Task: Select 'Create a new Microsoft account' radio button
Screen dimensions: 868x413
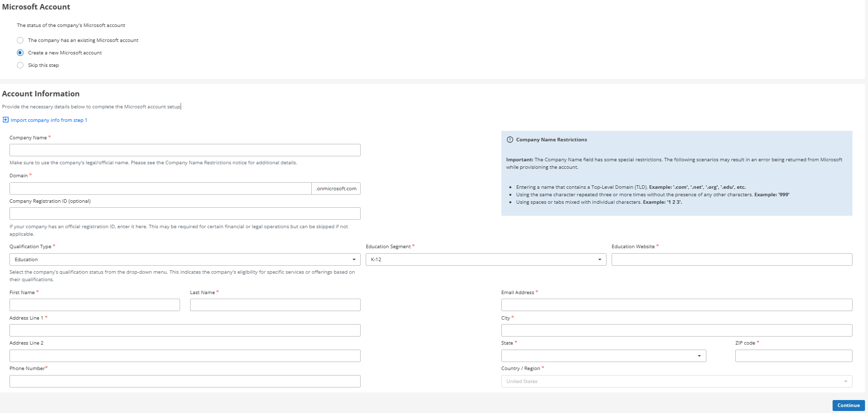Action: click(x=20, y=52)
